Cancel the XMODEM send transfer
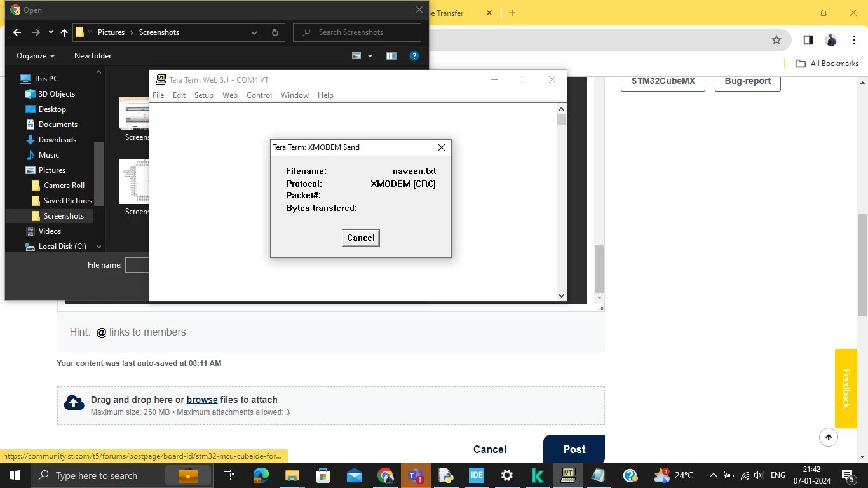Viewport: 868px width, 488px height. tap(361, 238)
